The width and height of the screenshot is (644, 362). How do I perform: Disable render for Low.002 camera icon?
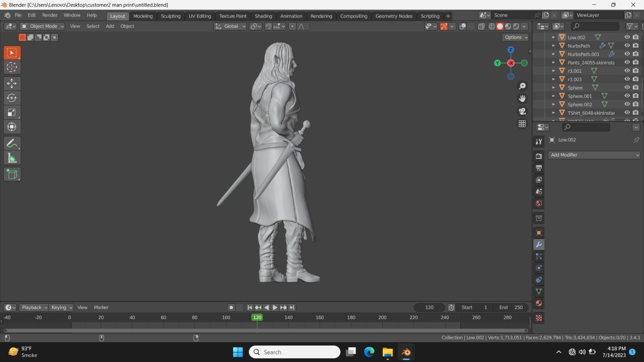[x=636, y=37]
